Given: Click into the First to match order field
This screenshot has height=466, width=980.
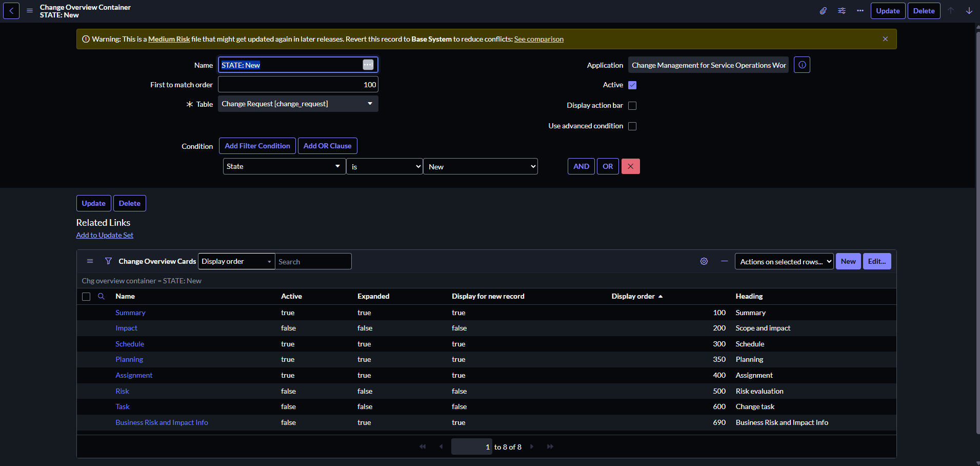Looking at the screenshot, I should pos(297,85).
